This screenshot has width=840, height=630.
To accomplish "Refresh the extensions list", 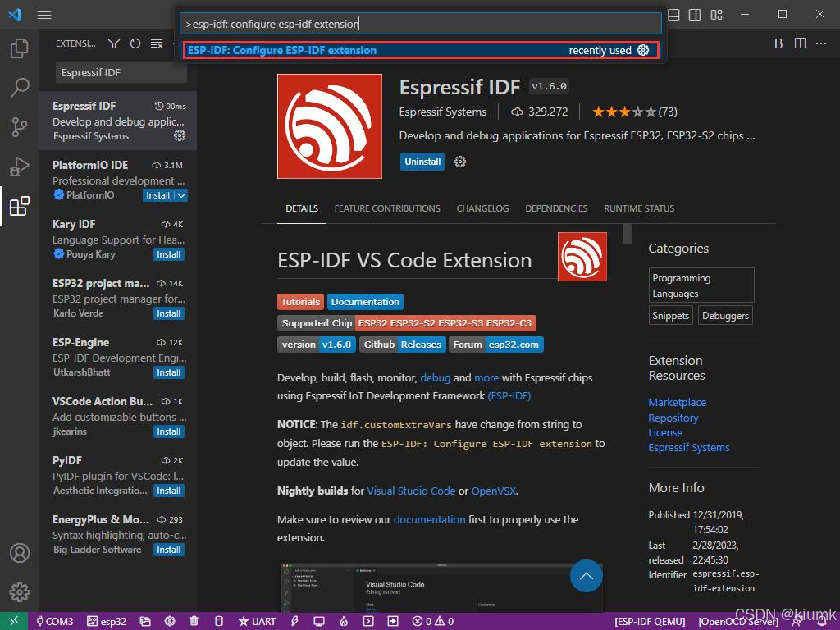I will 135,43.
